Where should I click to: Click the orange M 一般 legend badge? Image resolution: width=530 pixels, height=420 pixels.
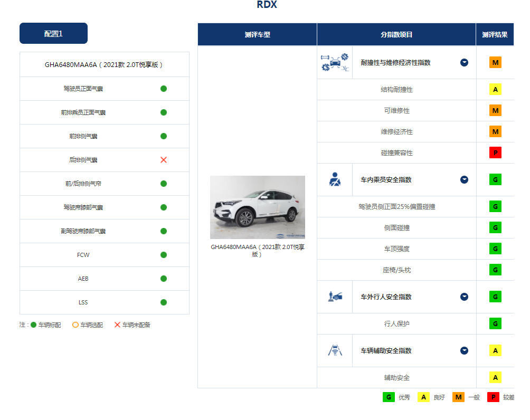coord(458,397)
